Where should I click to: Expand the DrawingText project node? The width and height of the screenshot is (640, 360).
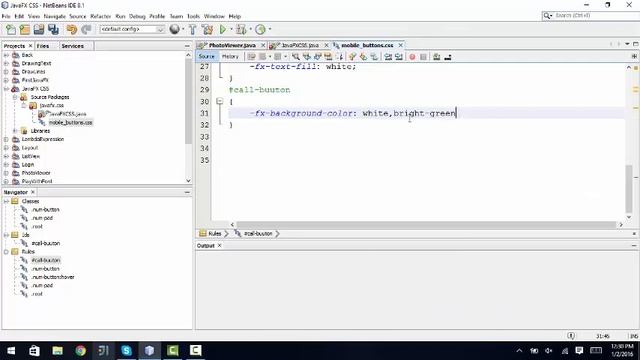(x=6, y=63)
